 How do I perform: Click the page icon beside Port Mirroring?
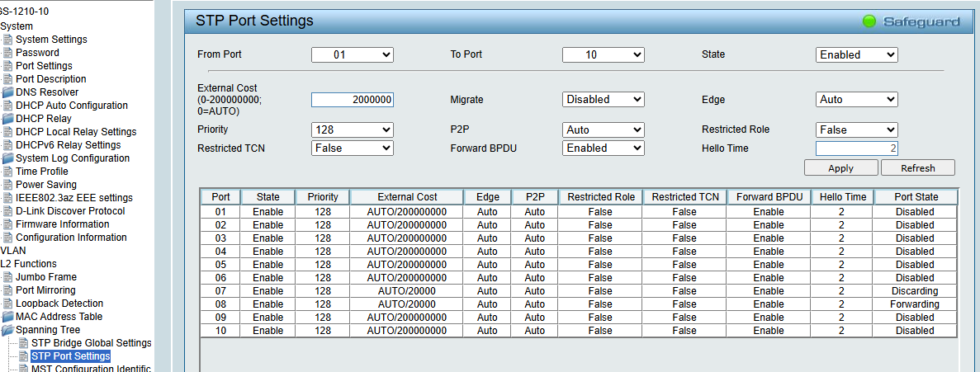(x=8, y=290)
